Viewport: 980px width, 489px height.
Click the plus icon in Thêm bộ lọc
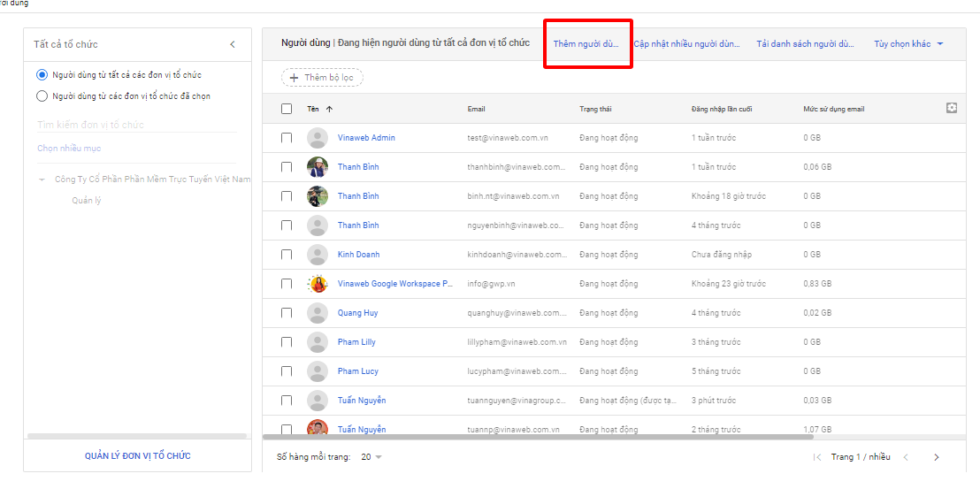(294, 78)
